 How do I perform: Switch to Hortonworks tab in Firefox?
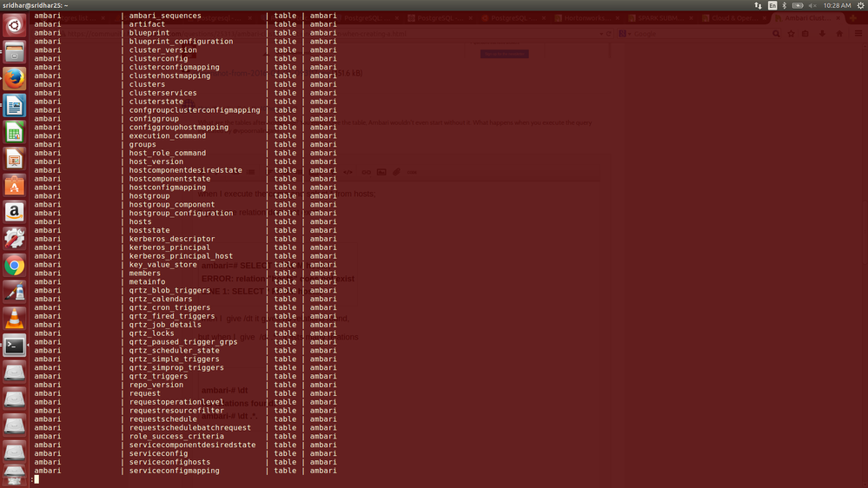(586, 18)
